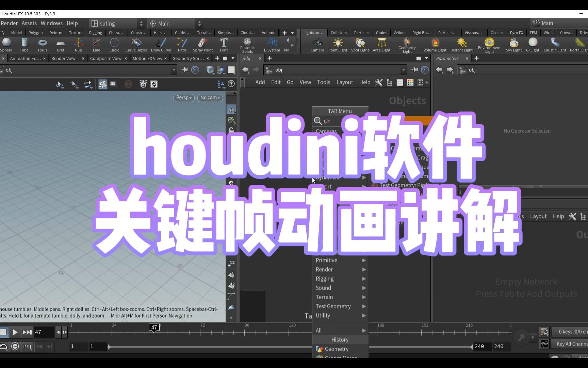This screenshot has width=588, height=368.
Task: Open the suting desktop dropdown
Action: coord(117,23)
